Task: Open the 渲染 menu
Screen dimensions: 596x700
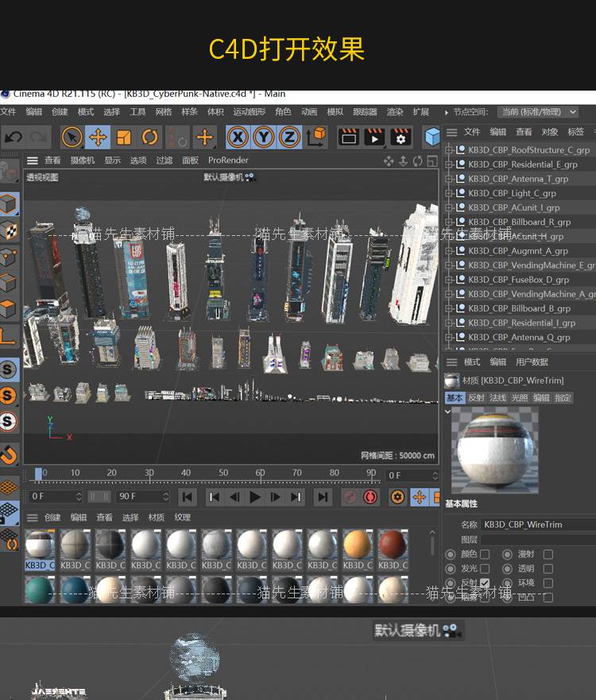Action: [395, 111]
